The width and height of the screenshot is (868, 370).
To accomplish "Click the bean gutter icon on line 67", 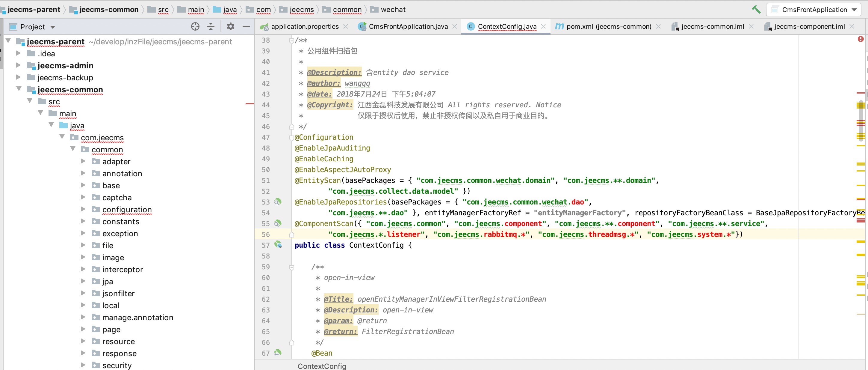I will click(278, 353).
